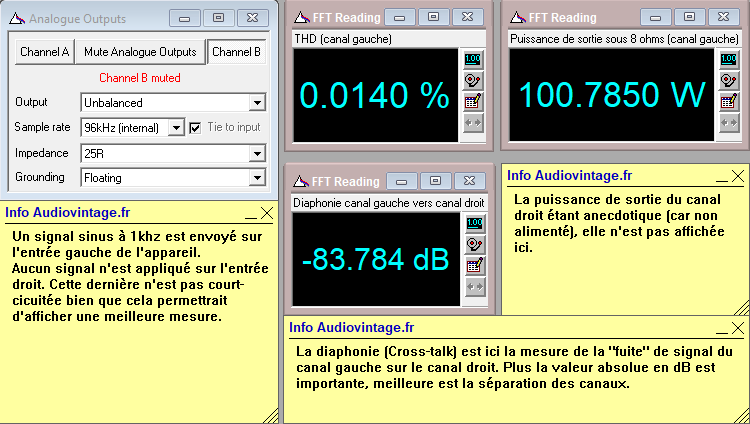Toggle the Channel A button
The width and height of the screenshot is (750, 424).
[x=44, y=52]
